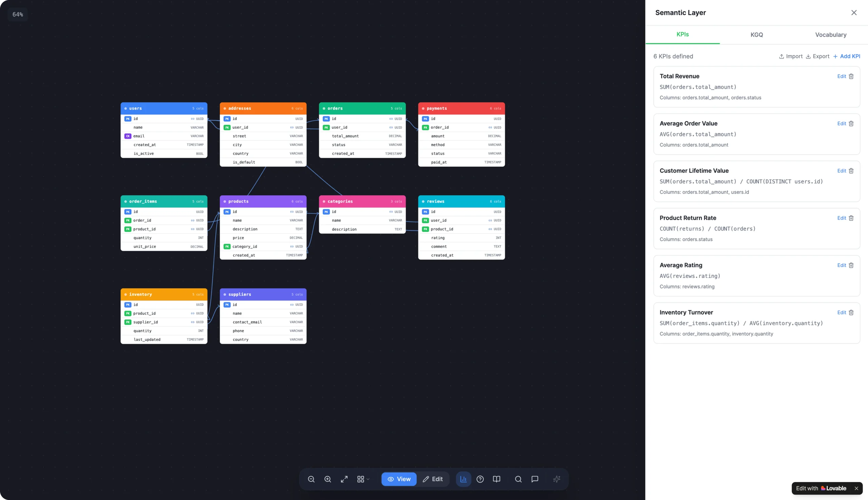Open the book vocabulary icon in toolbar
Viewport: 868px width, 500px height.
(496, 479)
